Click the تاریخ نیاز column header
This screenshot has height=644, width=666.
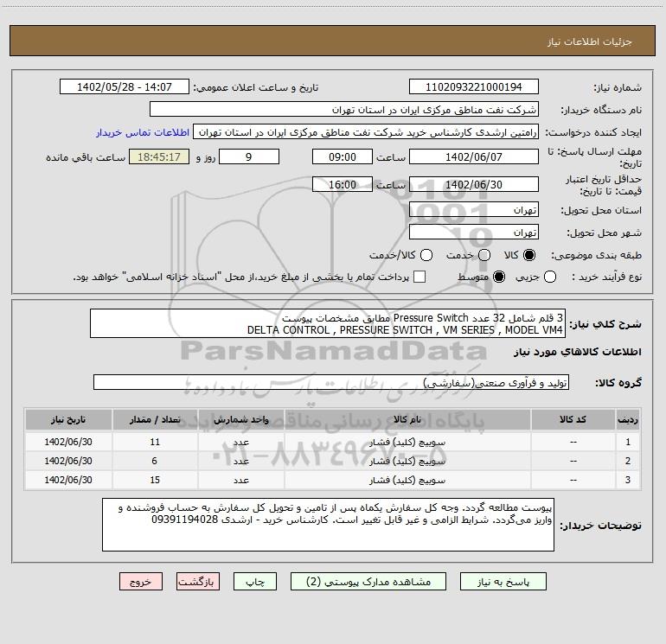68,420
